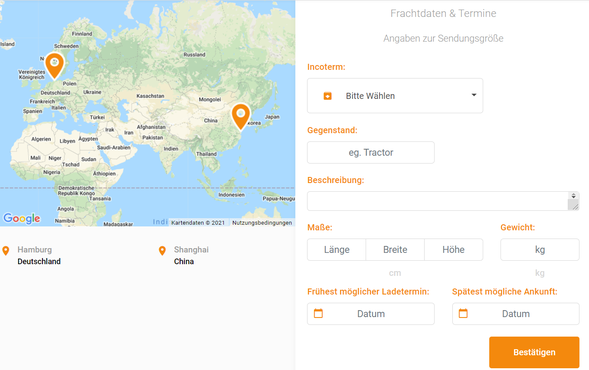Focus the Gegenstand eg. Tractor field
The image size is (589, 370).
(371, 153)
